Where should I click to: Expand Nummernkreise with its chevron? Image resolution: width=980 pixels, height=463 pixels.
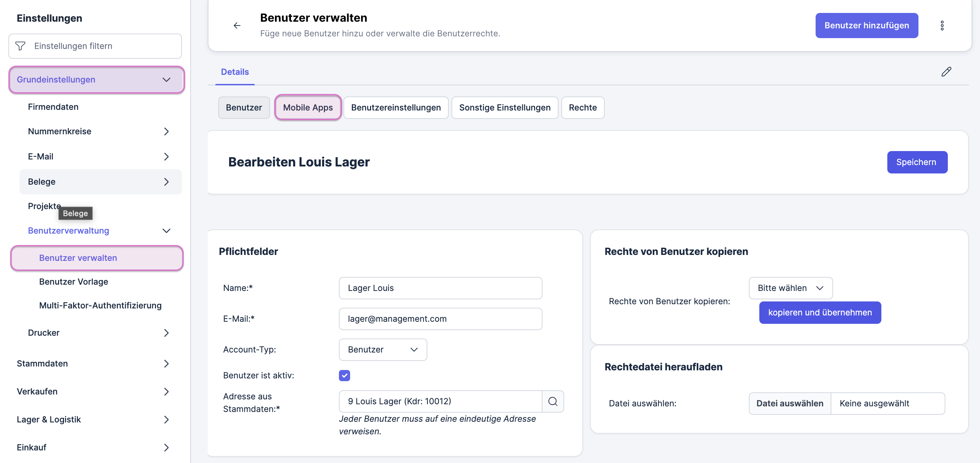166,131
